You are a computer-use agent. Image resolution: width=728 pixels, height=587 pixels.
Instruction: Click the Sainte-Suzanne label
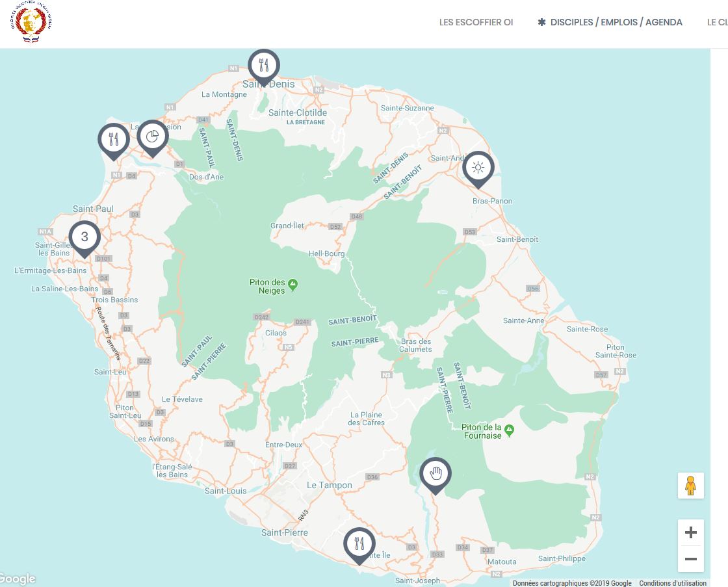(407, 108)
